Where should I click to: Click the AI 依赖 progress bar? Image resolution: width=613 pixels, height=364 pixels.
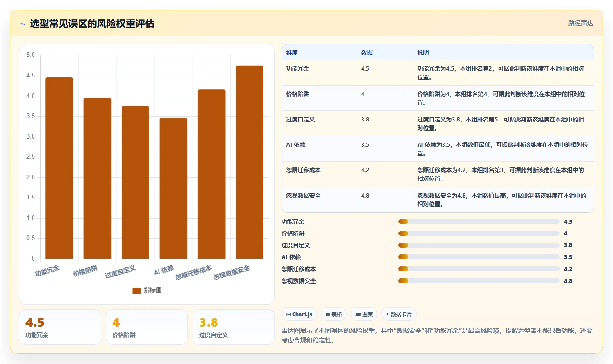point(479,257)
